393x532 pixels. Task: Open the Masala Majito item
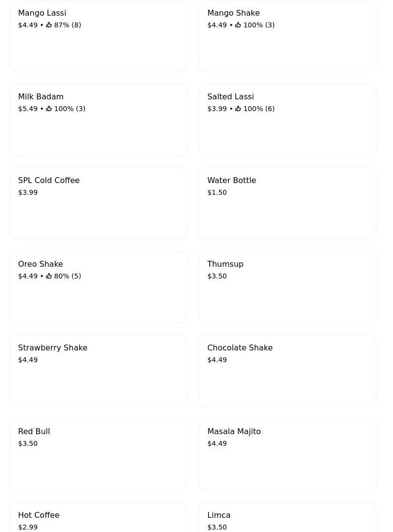pos(287,455)
